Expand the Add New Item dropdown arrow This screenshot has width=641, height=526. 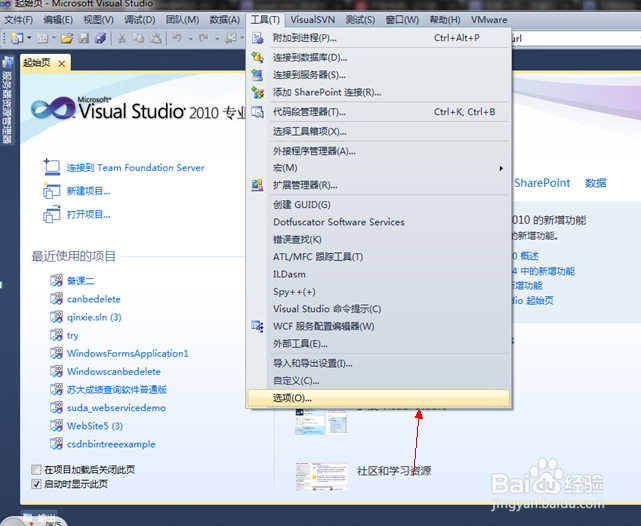point(54,38)
